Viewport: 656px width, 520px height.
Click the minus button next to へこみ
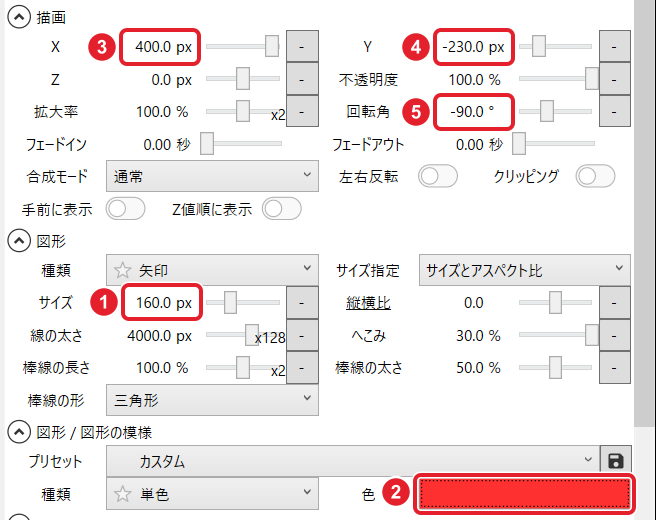(x=615, y=336)
